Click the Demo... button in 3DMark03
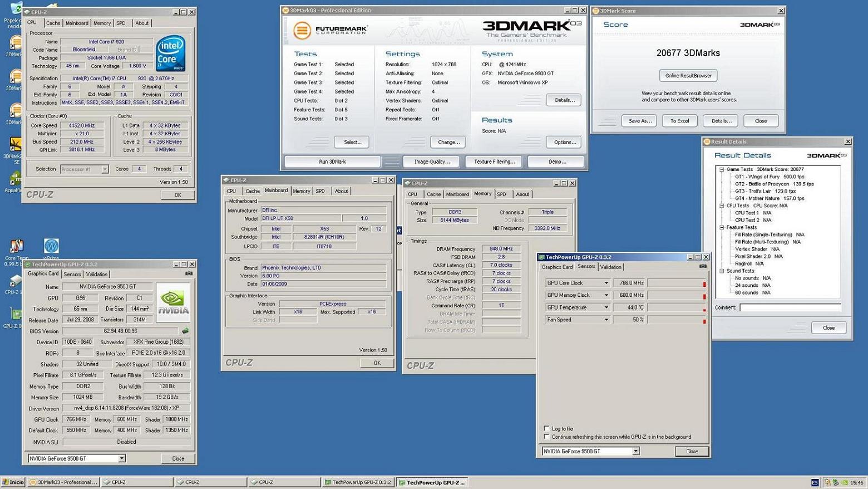868x489 pixels. (557, 162)
